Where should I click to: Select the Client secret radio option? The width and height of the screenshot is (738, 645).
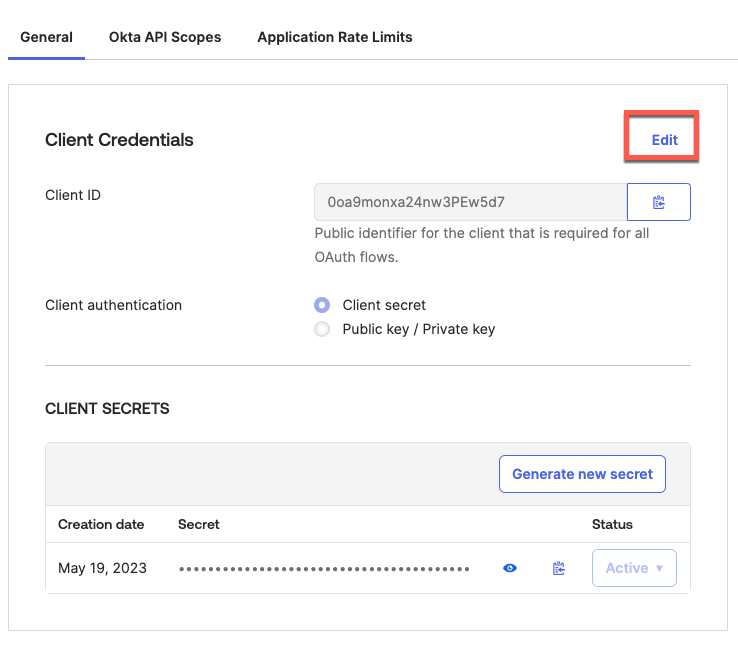click(322, 305)
